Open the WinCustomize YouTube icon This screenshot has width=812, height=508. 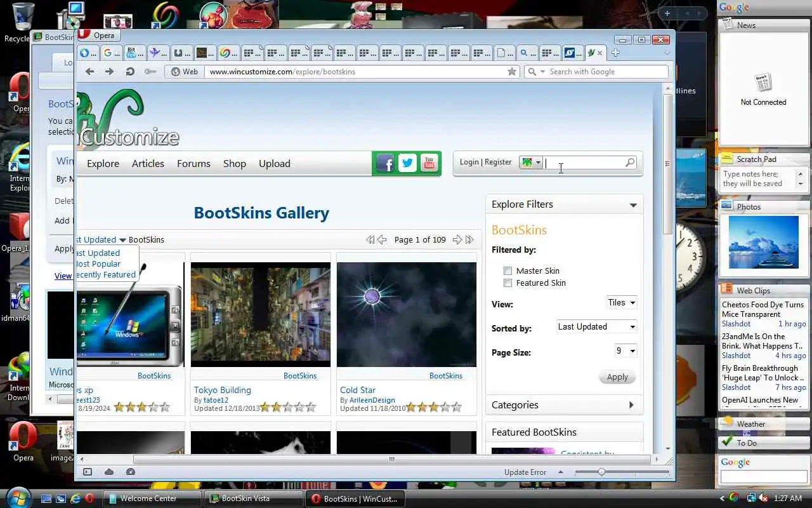point(429,163)
